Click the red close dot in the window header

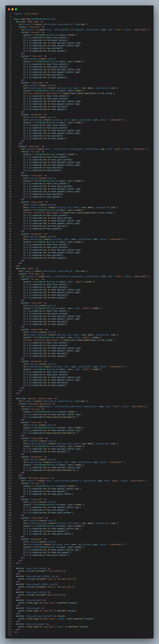click(9, 9)
